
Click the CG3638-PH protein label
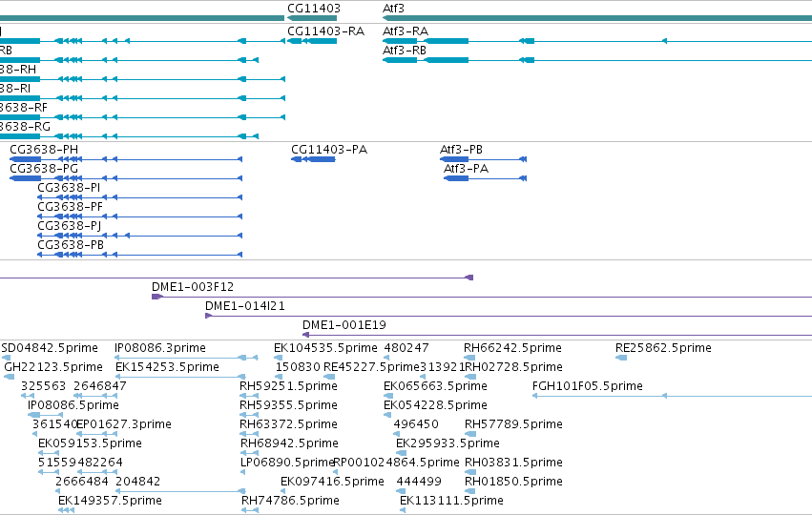click(x=44, y=150)
